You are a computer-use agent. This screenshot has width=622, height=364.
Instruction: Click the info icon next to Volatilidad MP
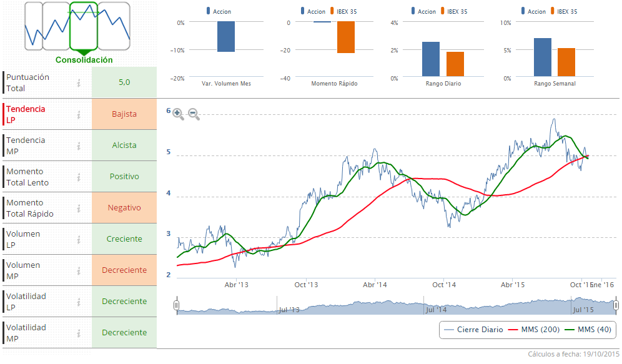pyautogui.click(x=79, y=333)
